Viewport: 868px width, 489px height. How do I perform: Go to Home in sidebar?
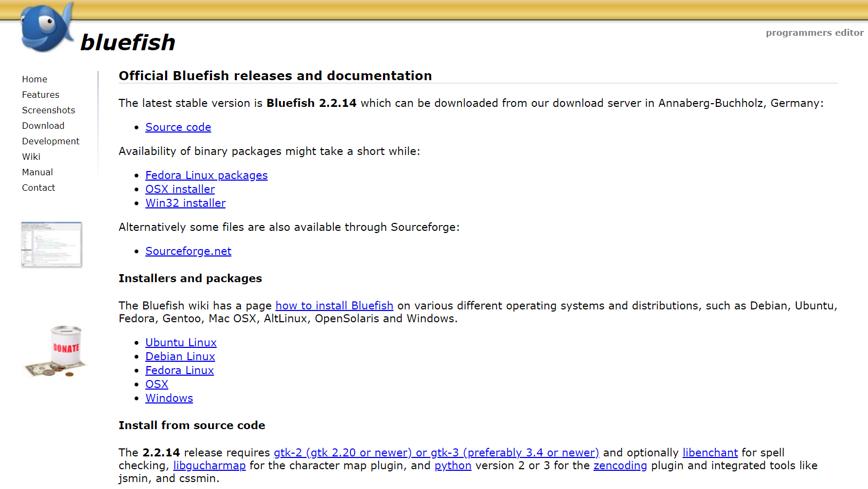pyautogui.click(x=35, y=79)
